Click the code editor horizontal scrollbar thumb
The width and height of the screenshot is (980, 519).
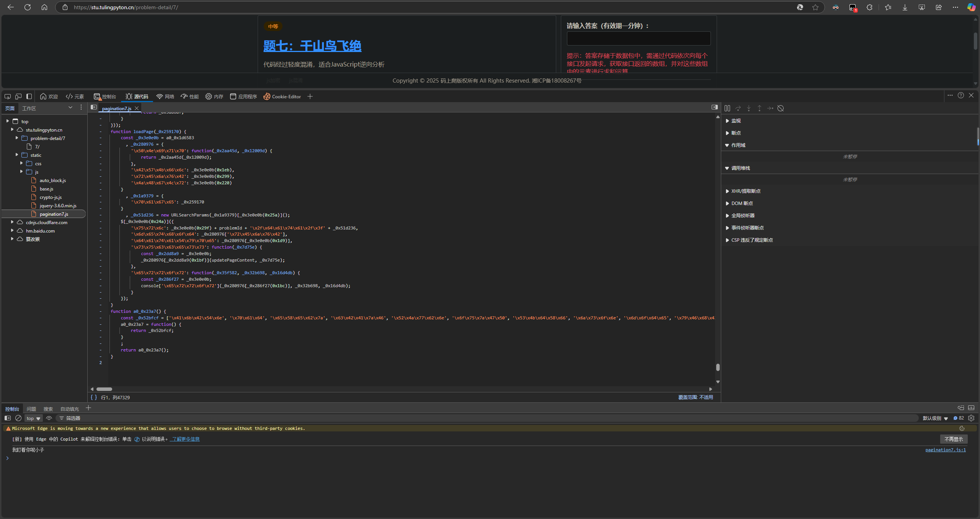tap(104, 389)
